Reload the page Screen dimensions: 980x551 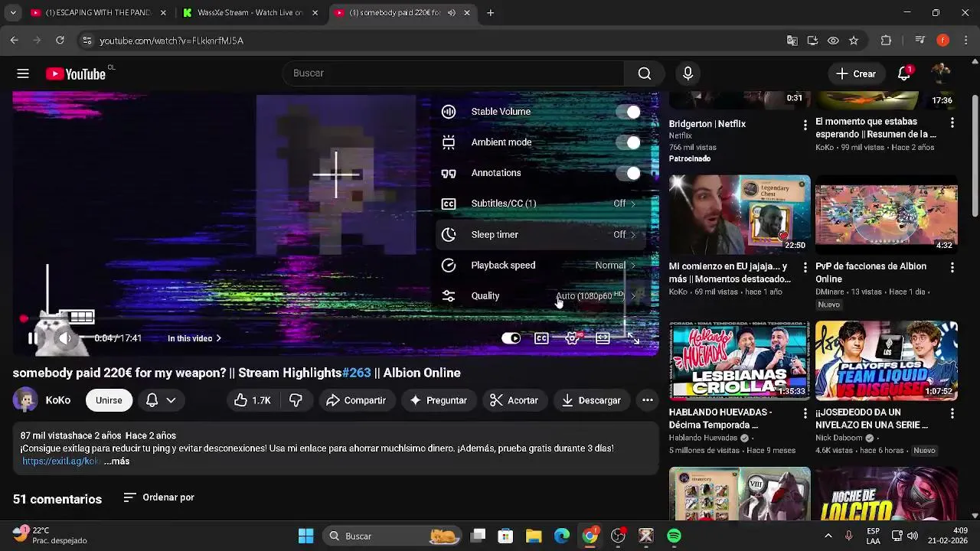pyautogui.click(x=60, y=41)
